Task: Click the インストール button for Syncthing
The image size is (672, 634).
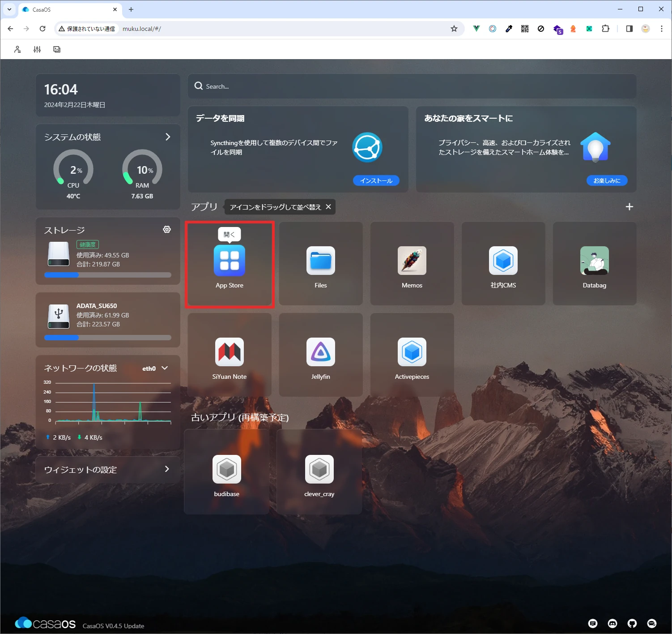Action: (x=376, y=180)
